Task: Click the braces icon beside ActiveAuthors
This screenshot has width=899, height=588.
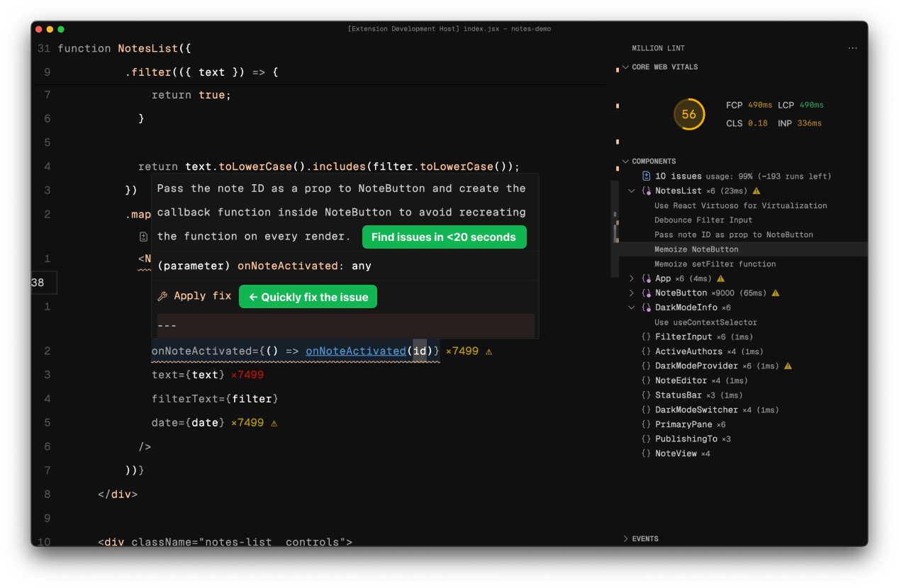Action: [646, 351]
